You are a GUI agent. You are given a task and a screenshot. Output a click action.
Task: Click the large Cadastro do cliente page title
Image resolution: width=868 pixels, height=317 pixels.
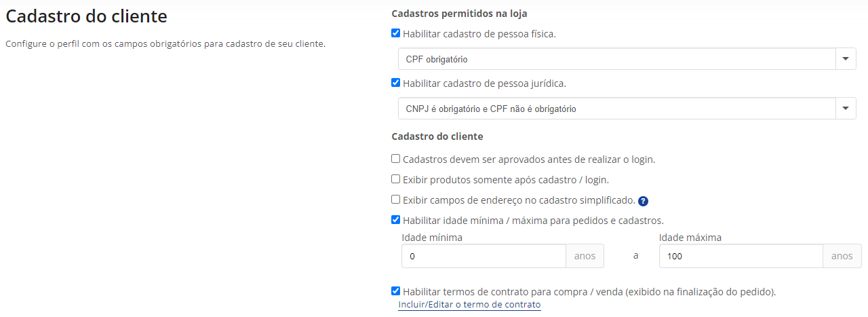pyautogui.click(x=87, y=16)
